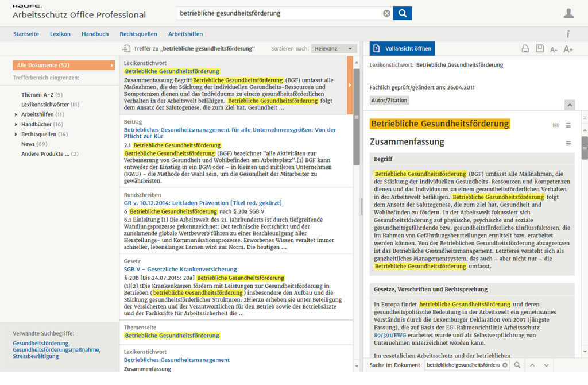Screen dimensions: 588x385
Task: Filter by Themen A-Z (5)
Action: coord(41,95)
